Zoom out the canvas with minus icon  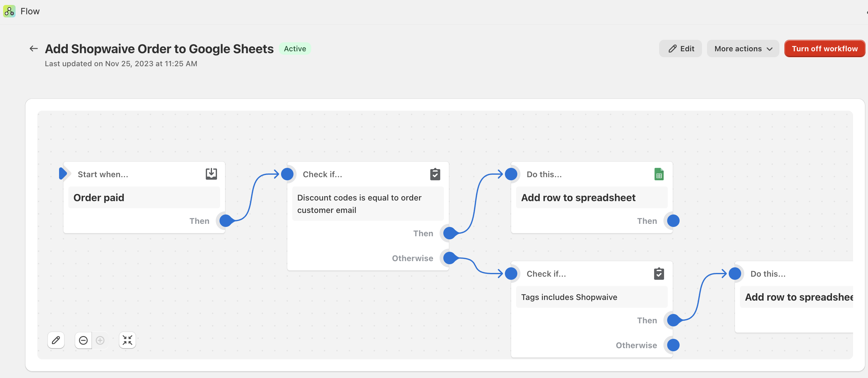(83, 340)
